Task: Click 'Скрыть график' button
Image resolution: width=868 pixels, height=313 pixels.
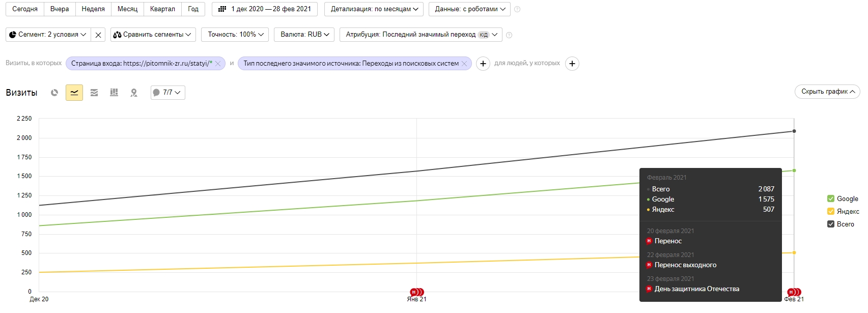Action: (x=827, y=92)
